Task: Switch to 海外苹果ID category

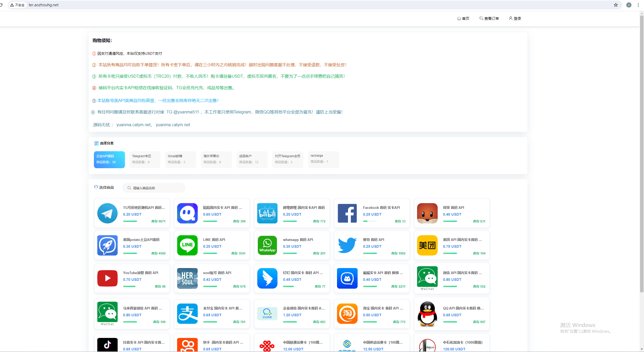Action: (x=216, y=159)
